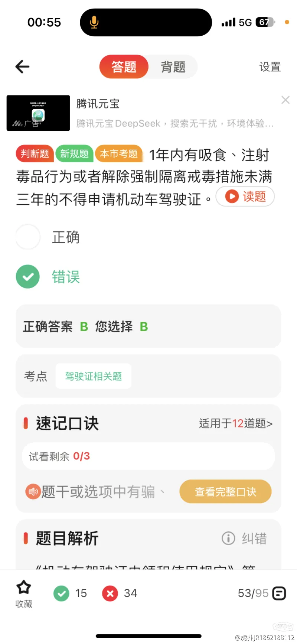The height and width of the screenshot is (644, 297).
Task: Close the 腾讯元宝 advertisement banner
Action: 285,100
